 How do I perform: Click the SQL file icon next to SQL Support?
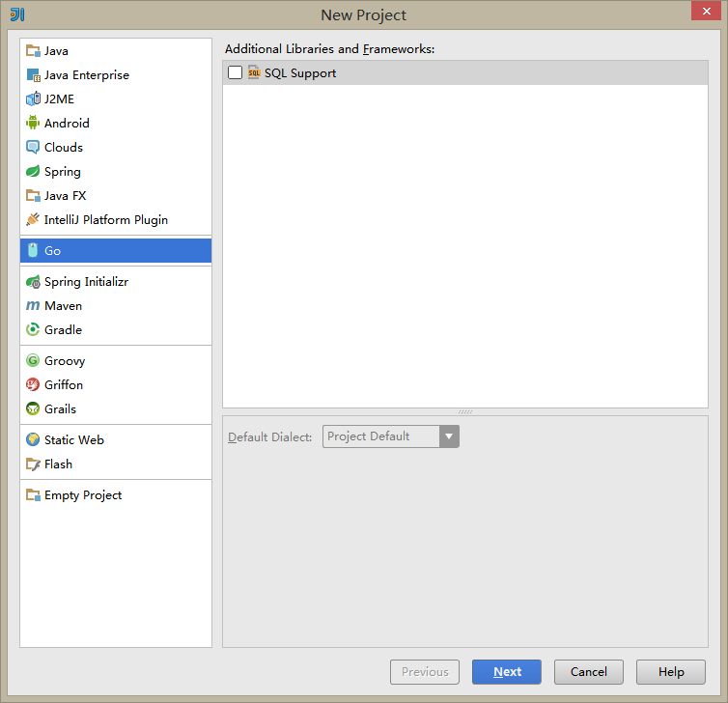click(254, 72)
